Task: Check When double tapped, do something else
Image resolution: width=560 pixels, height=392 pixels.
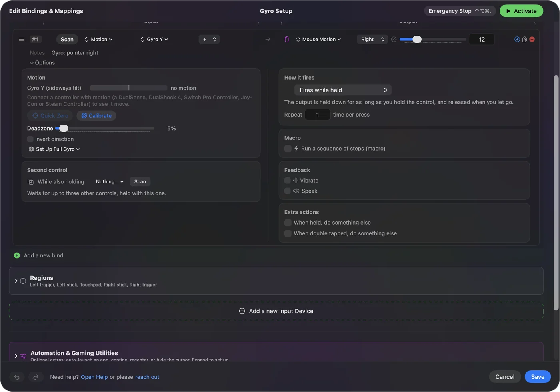Action: (288, 233)
